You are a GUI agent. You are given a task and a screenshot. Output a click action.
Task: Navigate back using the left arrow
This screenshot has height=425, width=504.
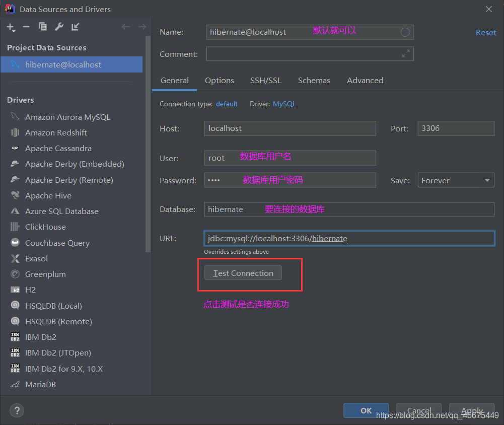pos(125,26)
